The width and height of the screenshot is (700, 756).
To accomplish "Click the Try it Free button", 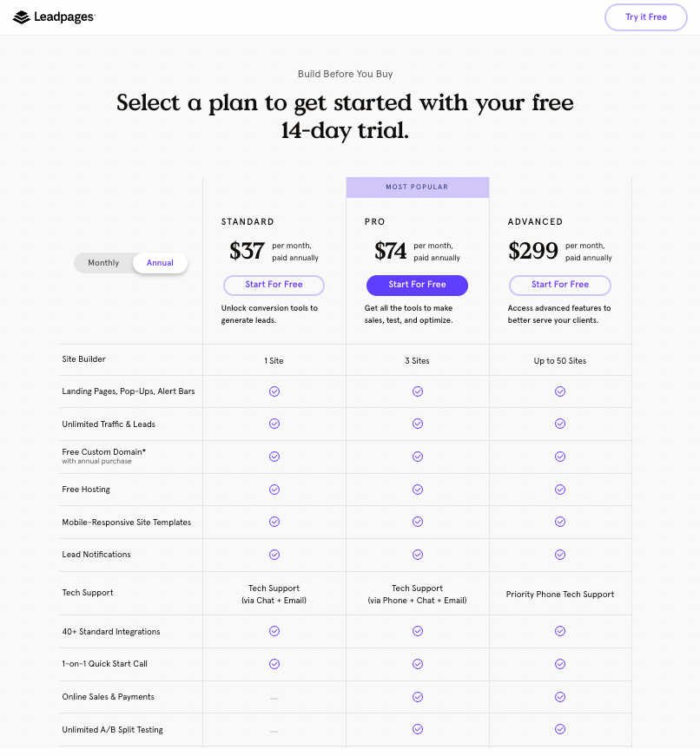I will 645,17.
